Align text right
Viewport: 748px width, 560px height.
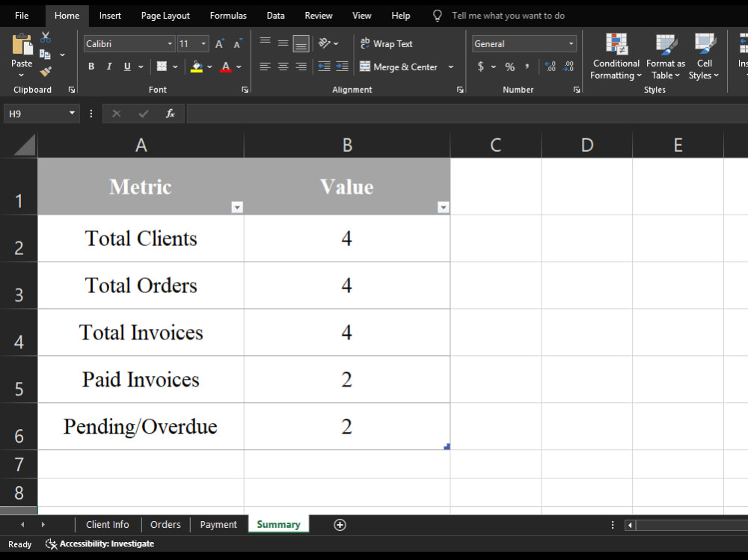pos(301,67)
